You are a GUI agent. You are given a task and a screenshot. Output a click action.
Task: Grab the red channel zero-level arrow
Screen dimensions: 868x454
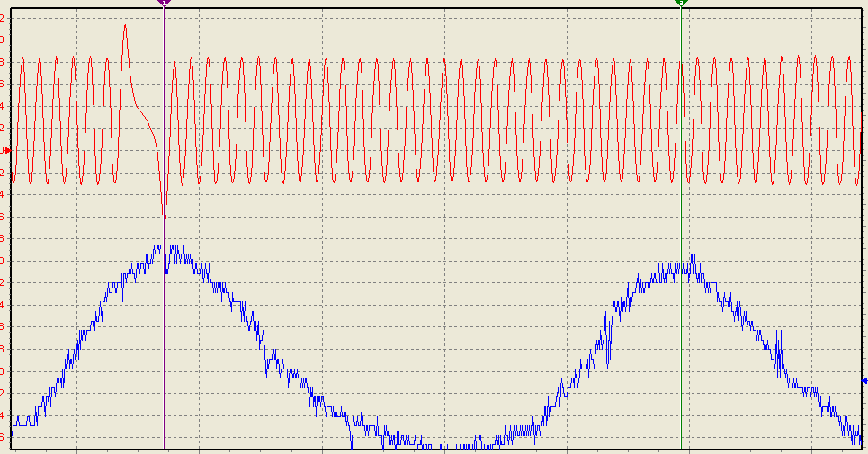point(8,150)
